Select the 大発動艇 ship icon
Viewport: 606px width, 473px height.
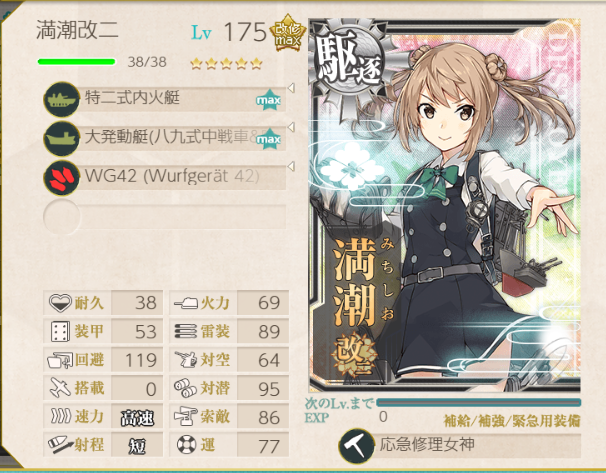[x=62, y=138]
